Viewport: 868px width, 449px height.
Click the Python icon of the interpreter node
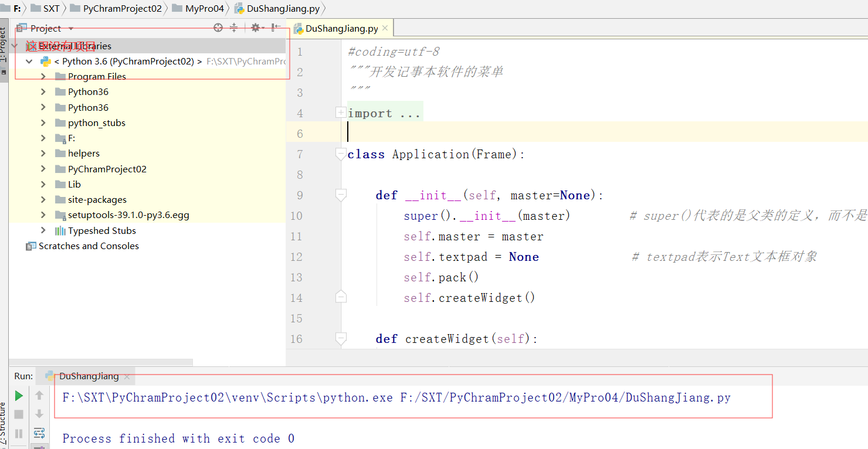coord(45,61)
